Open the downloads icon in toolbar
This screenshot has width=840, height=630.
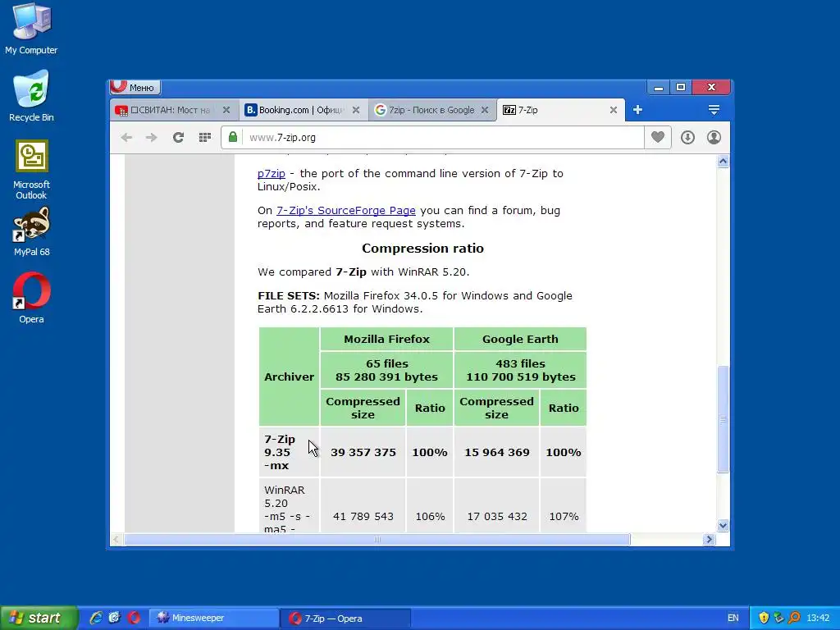(x=688, y=138)
